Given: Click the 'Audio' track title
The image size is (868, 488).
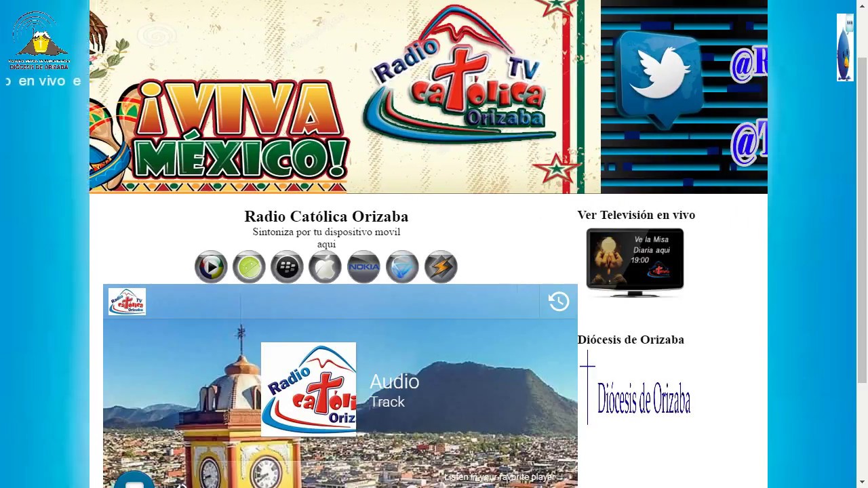Looking at the screenshot, I should pyautogui.click(x=395, y=382).
